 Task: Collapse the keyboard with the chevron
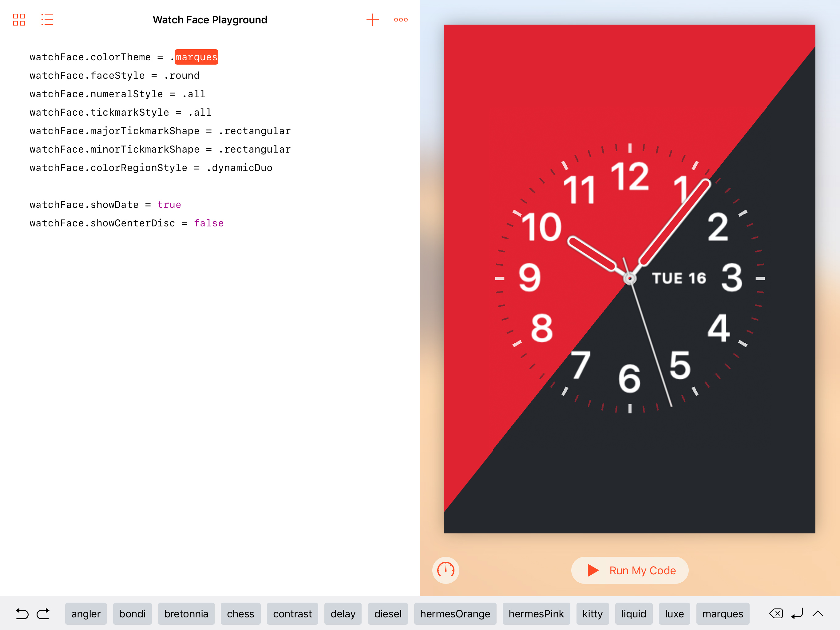[x=818, y=613]
